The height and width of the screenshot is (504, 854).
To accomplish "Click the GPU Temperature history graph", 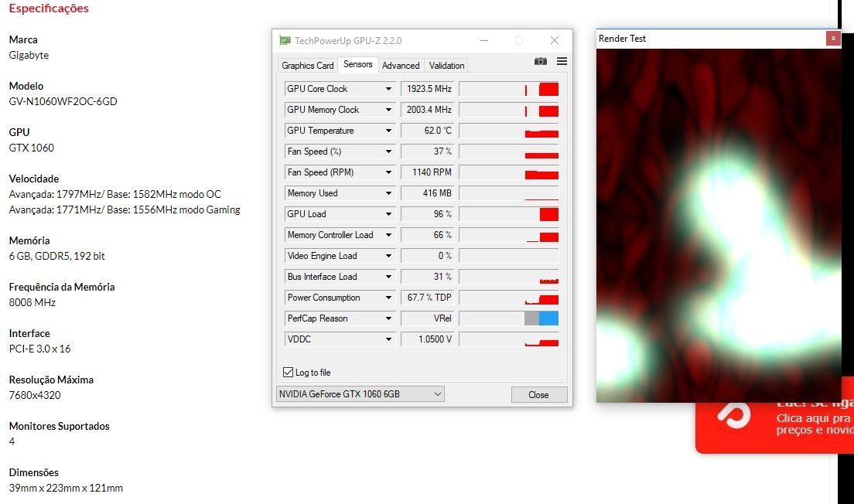I will click(509, 131).
